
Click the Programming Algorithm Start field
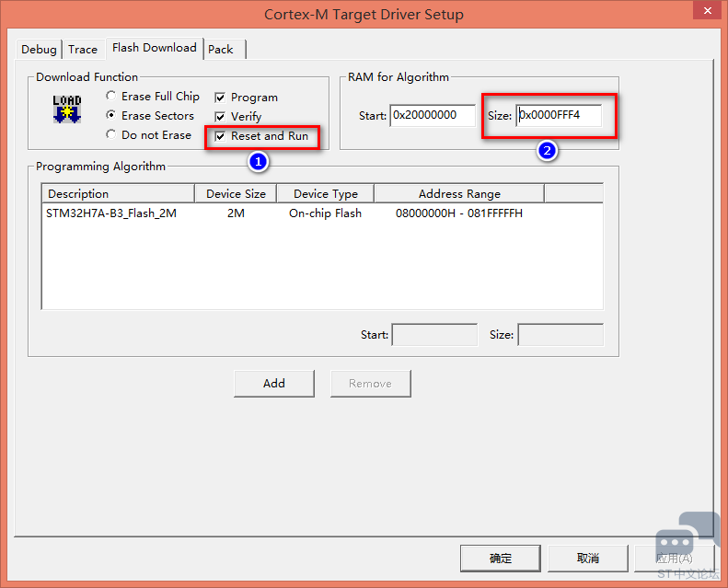pyautogui.click(x=434, y=335)
